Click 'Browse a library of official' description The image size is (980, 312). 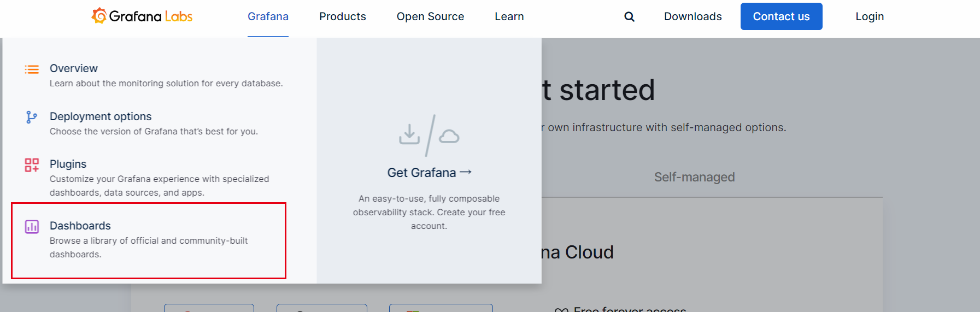pos(149,248)
